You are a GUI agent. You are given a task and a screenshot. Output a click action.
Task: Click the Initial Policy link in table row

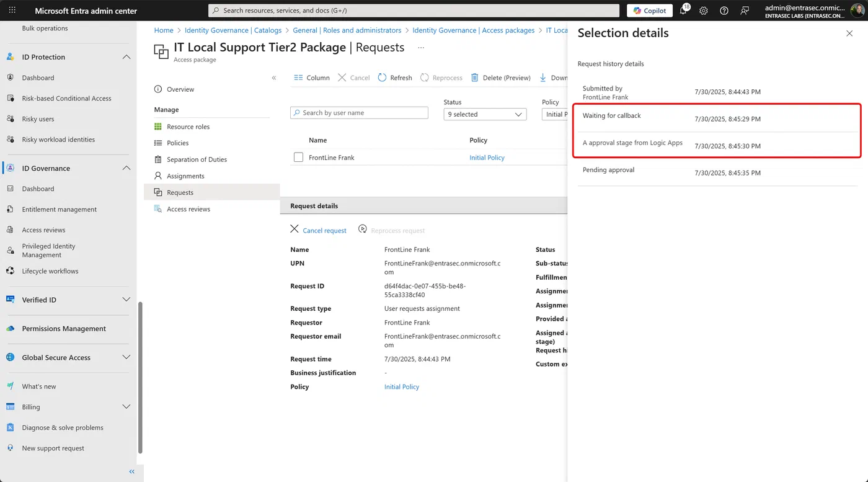tap(487, 158)
